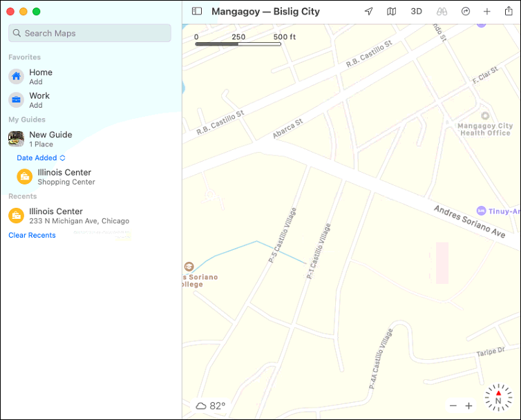The image size is (521, 420).
Task: Open the map mode picker
Action: pyautogui.click(x=392, y=12)
